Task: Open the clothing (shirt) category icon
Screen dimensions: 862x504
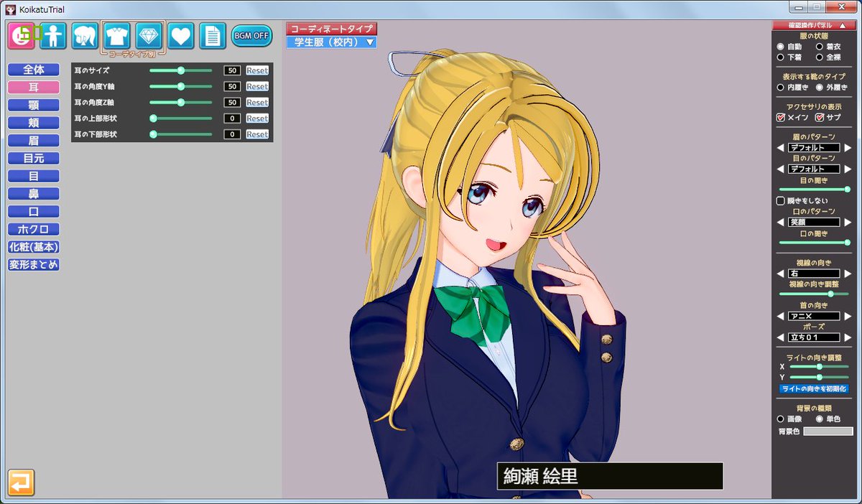Action: 117,35
